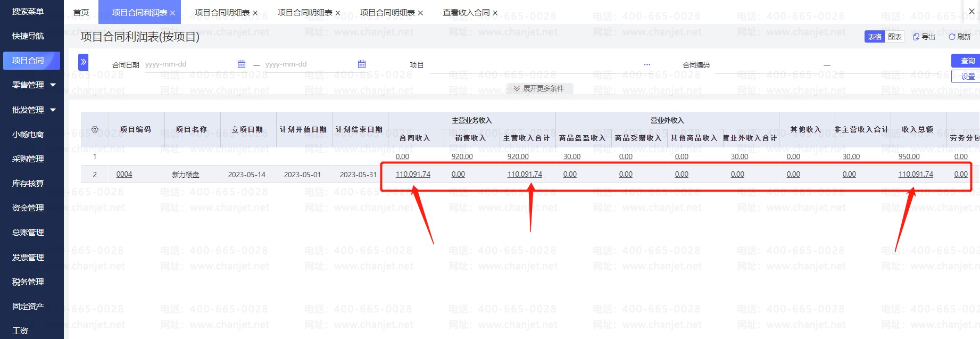Click the 收入总额 column header
The width and height of the screenshot is (980, 339).
tap(918, 129)
